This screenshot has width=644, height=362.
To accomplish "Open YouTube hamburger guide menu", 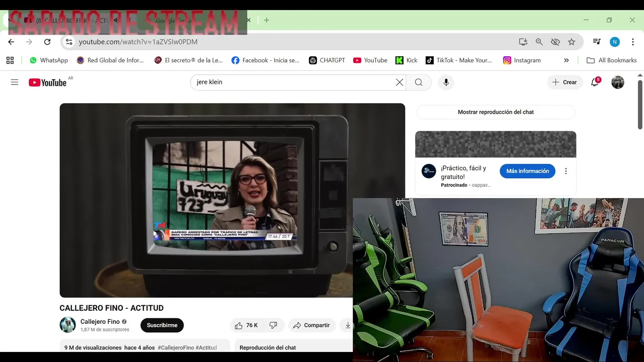I will (x=15, y=82).
